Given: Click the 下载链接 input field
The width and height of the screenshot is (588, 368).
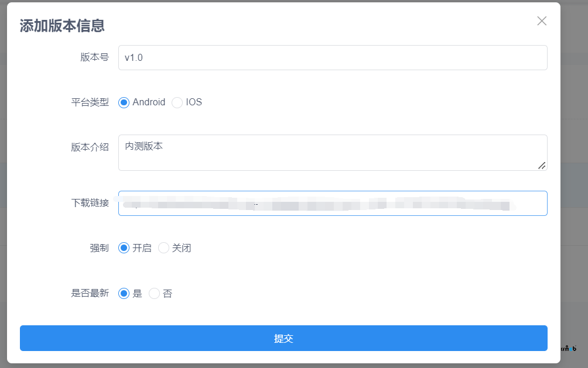Looking at the screenshot, I should pyautogui.click(x=333, y=203).
